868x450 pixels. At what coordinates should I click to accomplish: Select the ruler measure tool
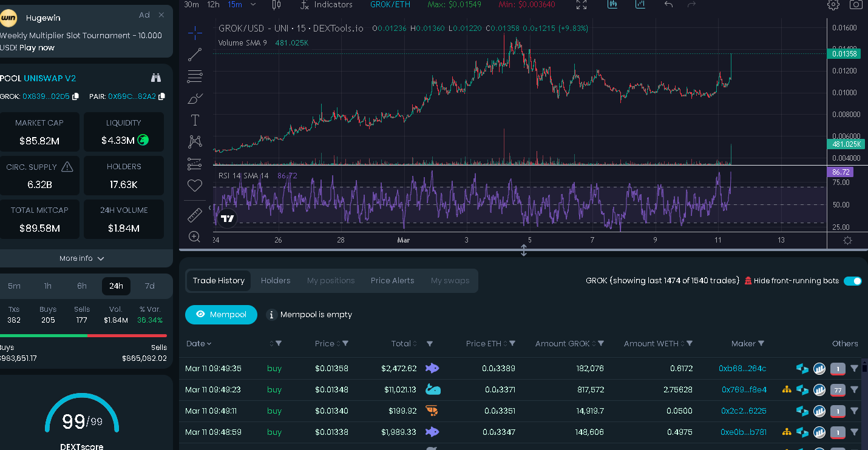click(195, 215)
